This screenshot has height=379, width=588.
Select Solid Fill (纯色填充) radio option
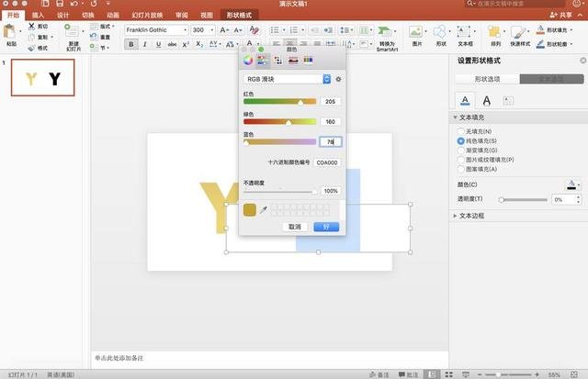point(460,140)
